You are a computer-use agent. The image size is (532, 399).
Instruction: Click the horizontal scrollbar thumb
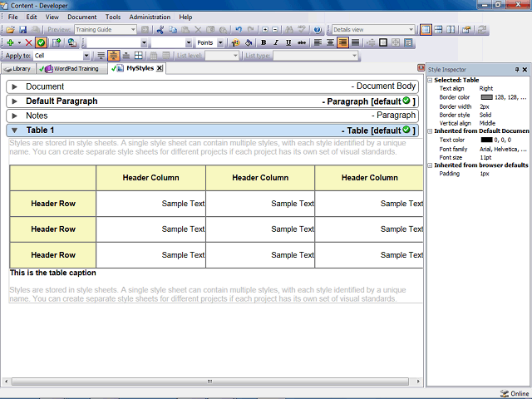click(209, 382)
